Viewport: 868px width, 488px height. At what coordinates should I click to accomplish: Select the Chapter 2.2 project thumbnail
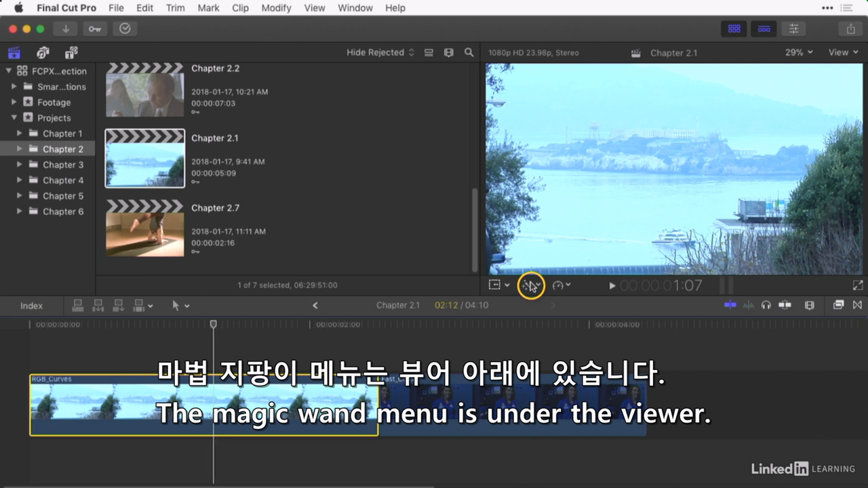(x=145, y=89)
